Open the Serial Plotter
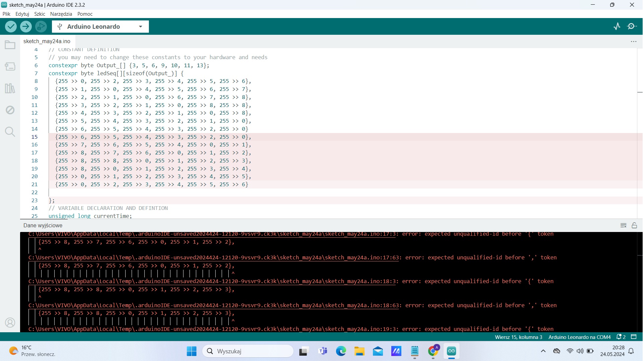Screen dimensions: 644x361 [x=618, y=26]
